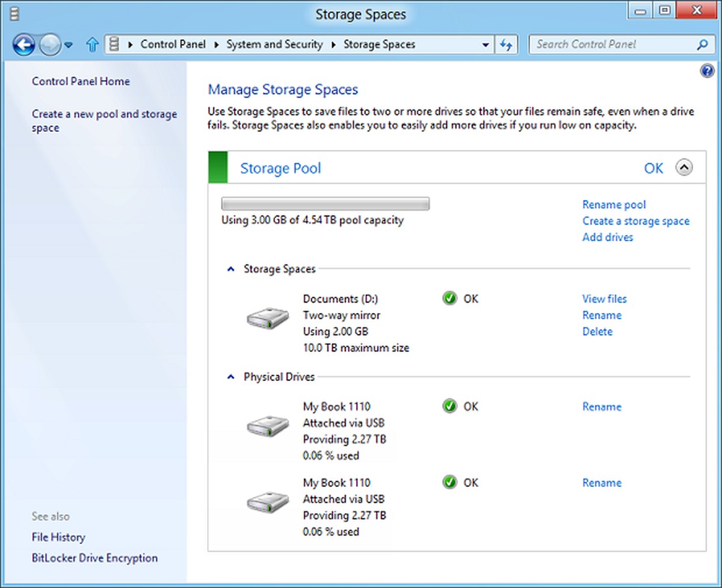Image resolution: width=722 pixels, height=588 pixels.
Task: Click inside the Search Control Panel field
Action: click(602, 45)
